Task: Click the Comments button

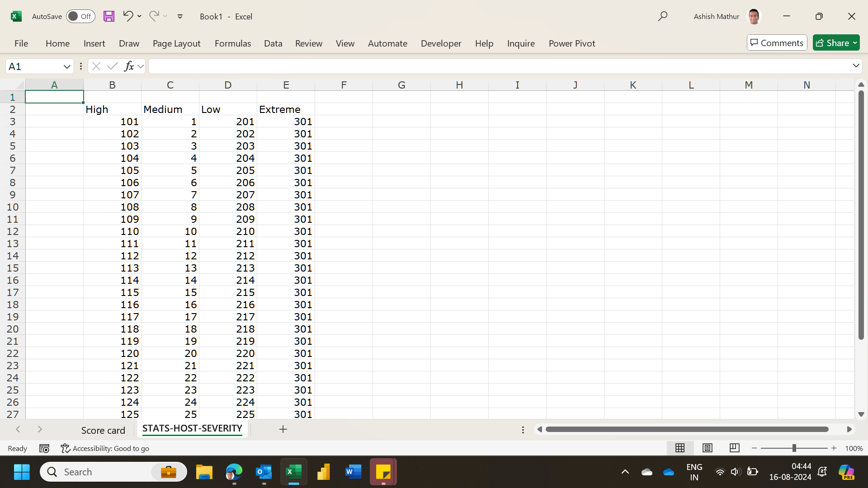Action: click(x=777, y=43)
